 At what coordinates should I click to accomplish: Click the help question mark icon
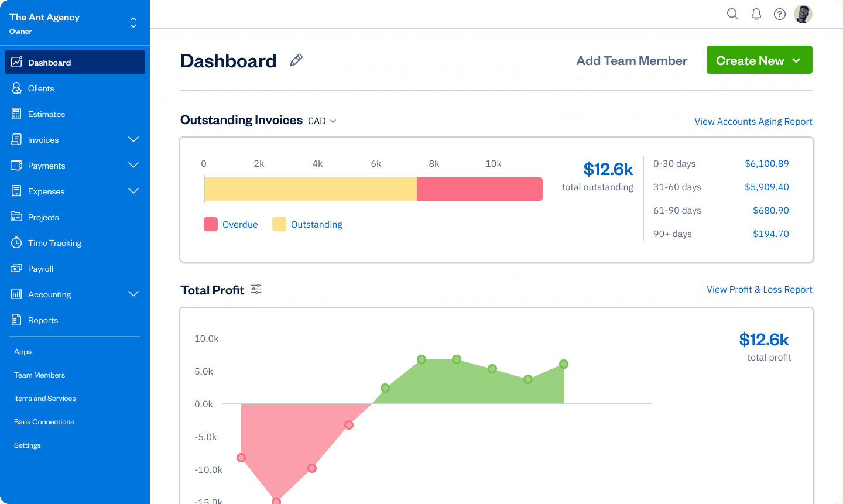click(780, 14)
